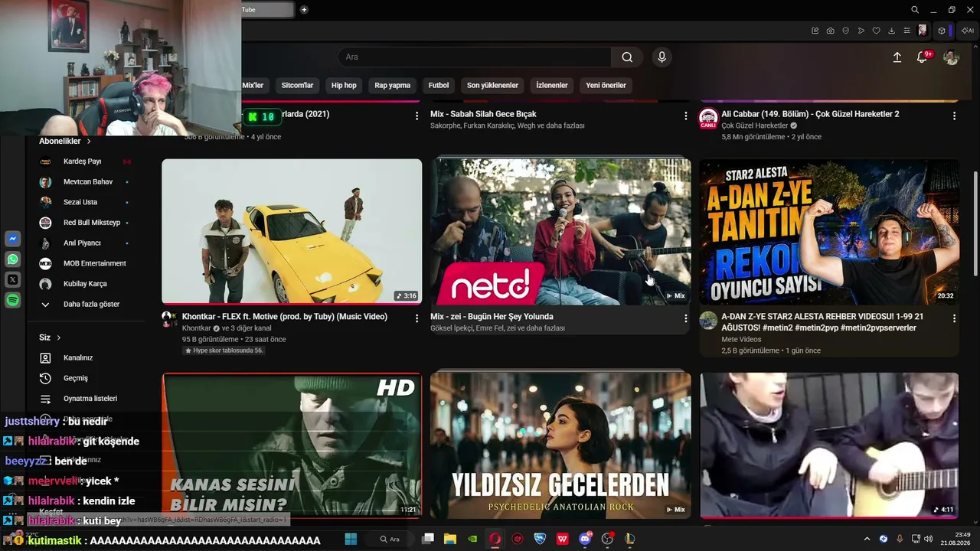Click the Opera privacy shield icon

click(x=846, y=31)
